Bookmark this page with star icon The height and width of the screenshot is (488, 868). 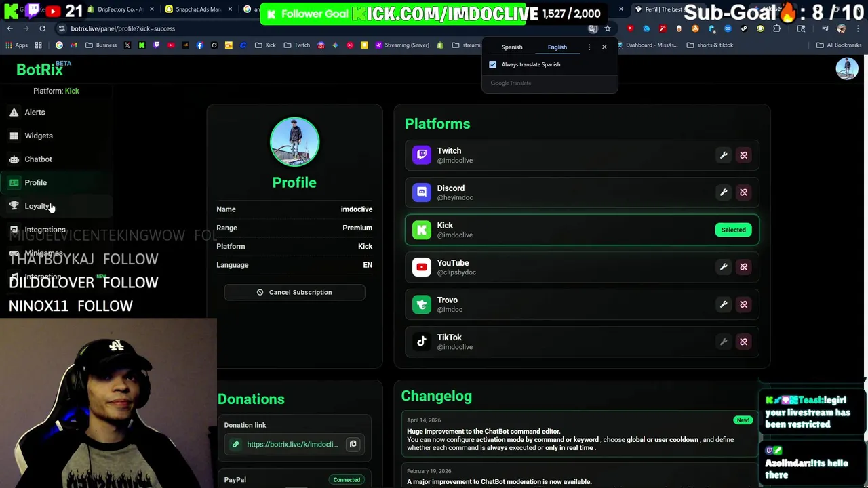608,28
